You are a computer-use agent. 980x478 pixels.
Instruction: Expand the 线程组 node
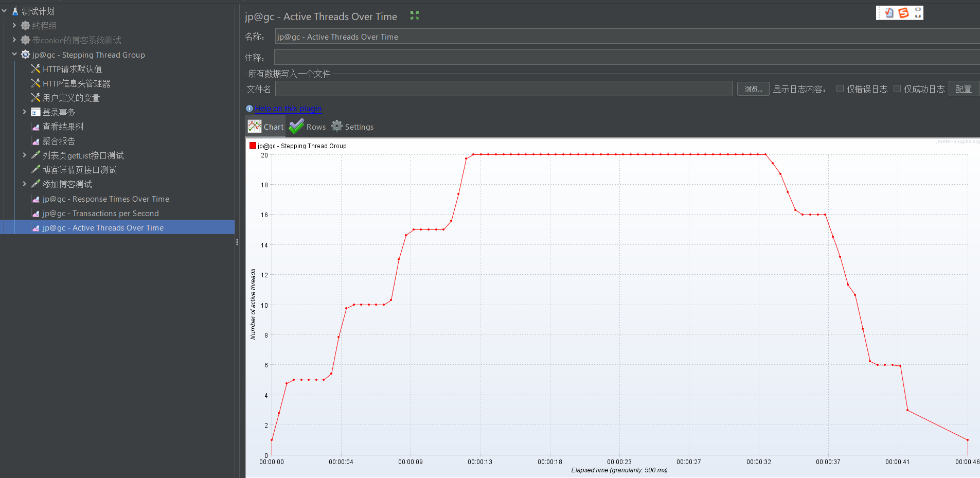pos(14,25)
